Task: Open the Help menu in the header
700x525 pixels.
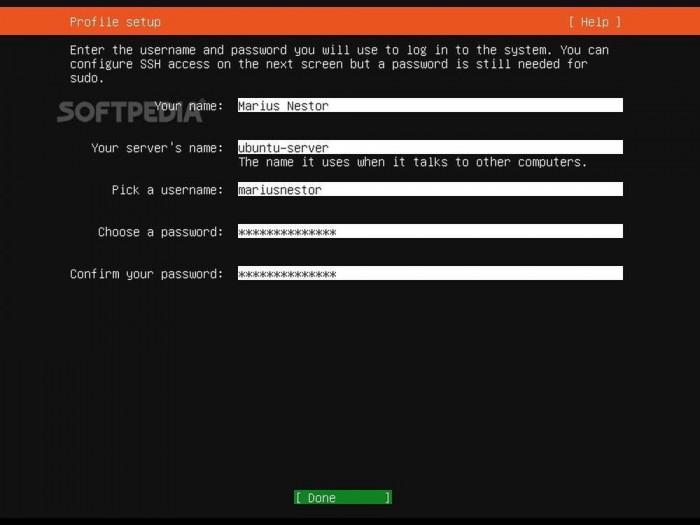Action: pyautogui.click(x=595, y=22)
